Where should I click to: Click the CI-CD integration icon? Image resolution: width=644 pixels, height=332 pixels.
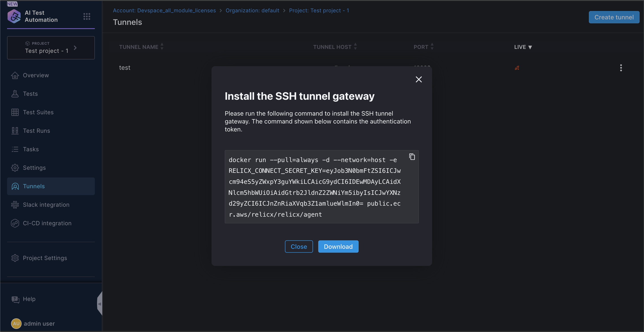click(x=15, y=223)
